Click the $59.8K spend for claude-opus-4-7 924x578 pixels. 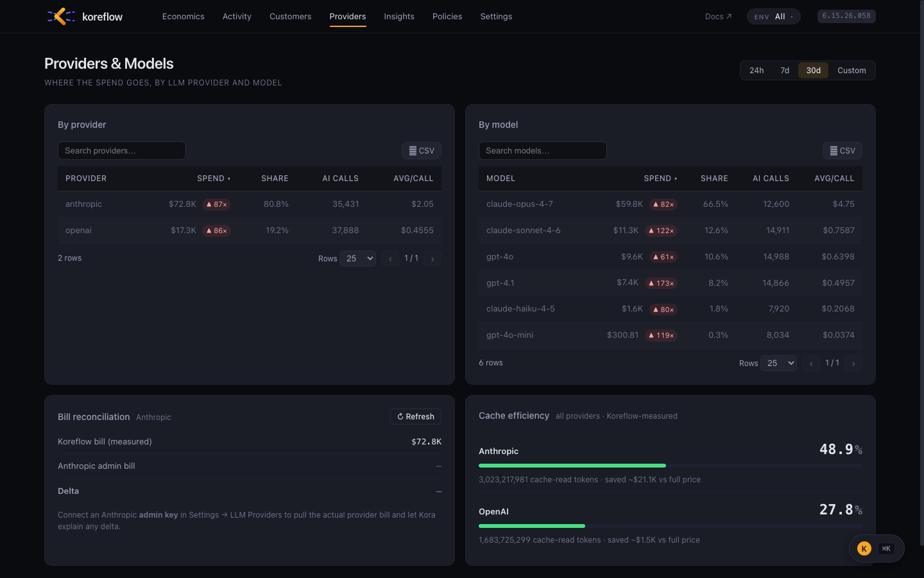(629, 204)
